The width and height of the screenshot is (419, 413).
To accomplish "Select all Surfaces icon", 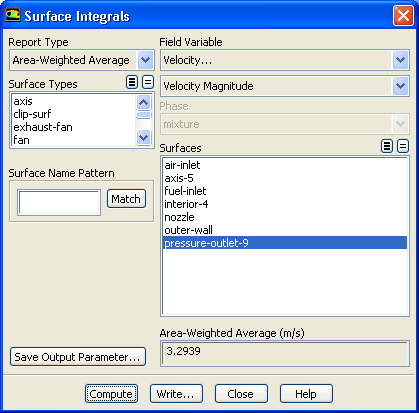I will click(387, 146).
